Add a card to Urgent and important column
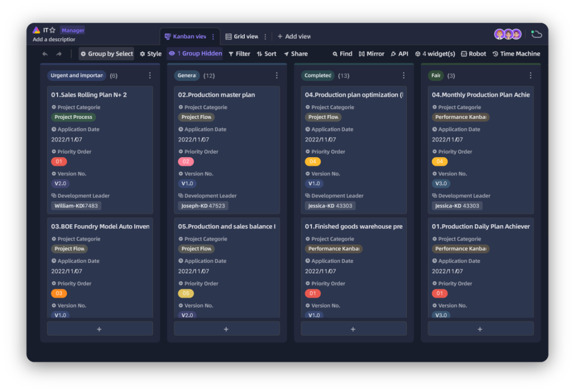The width and height of the screenshot is (575, 392). click(100, 329)
